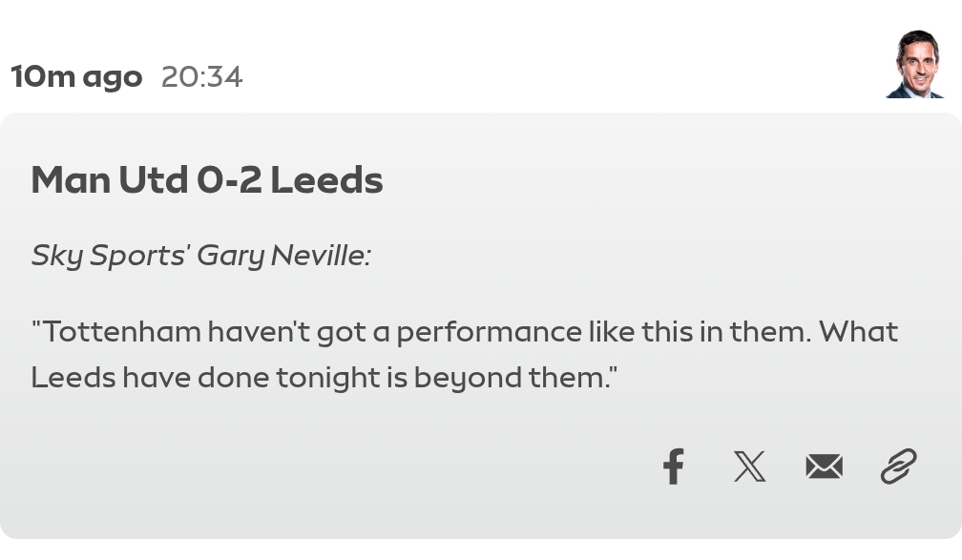The width and height of the screenshot is (962, 560).
Task: Click the 'Man Utd 0-2 Leeds' headline
Action: pos(206,179)
